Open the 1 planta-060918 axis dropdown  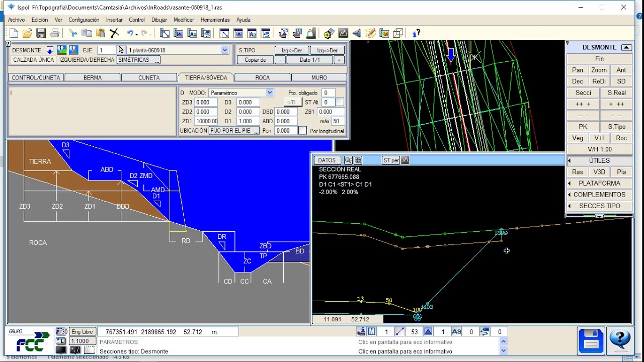tap(225, 50)
